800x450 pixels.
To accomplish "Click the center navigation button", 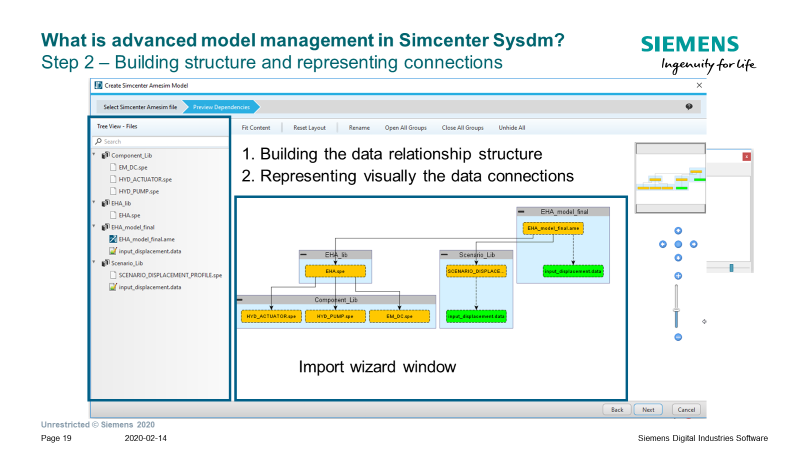I will tap(678, 244).
